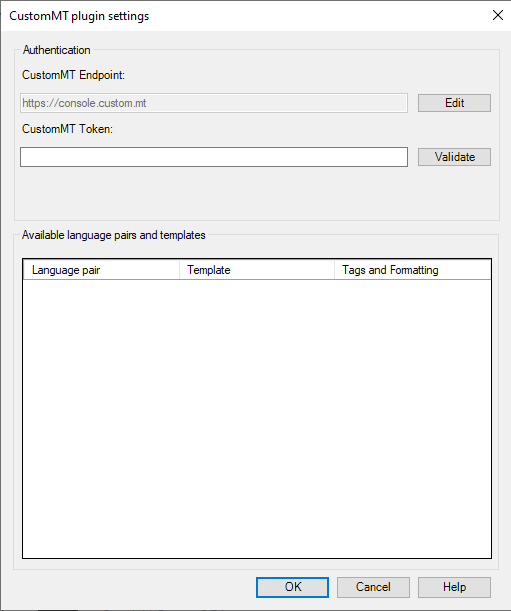This screenshot has height=611, width=511.
Task: Click the 'CustomMT Token:' label
Action: [x=67, y=129]
